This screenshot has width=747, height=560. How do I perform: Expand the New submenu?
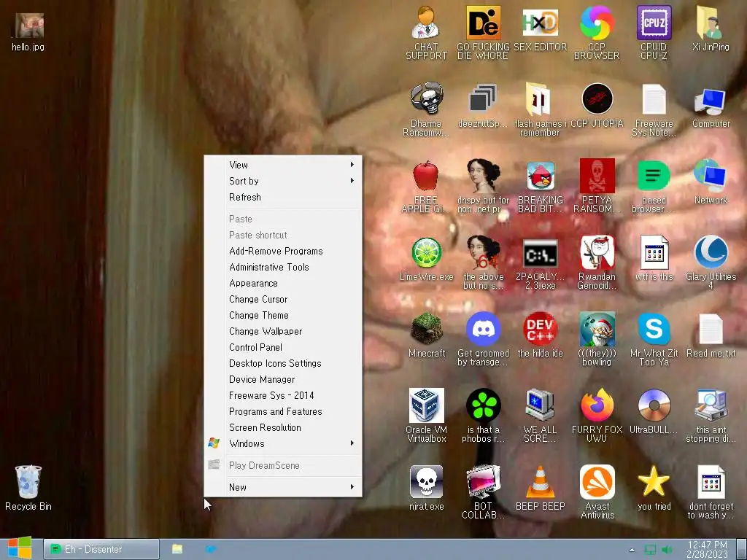pos(283,487)
